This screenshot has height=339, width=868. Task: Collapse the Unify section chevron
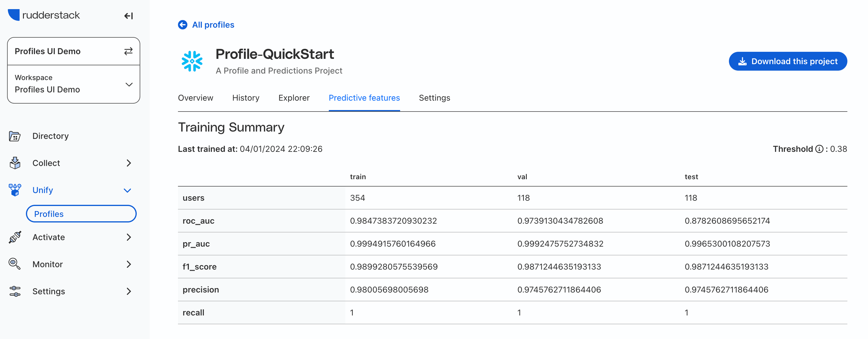tap(127, 190)
